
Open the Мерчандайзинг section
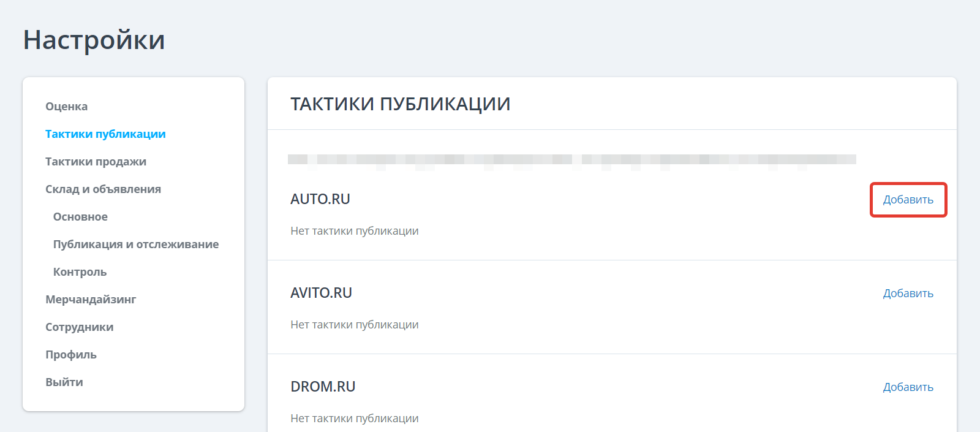point(91,300)
